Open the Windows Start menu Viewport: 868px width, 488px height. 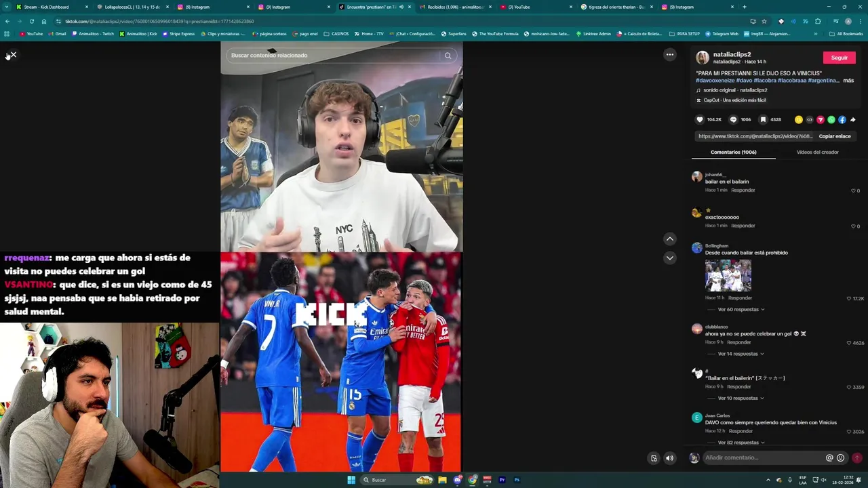[351, 480]
